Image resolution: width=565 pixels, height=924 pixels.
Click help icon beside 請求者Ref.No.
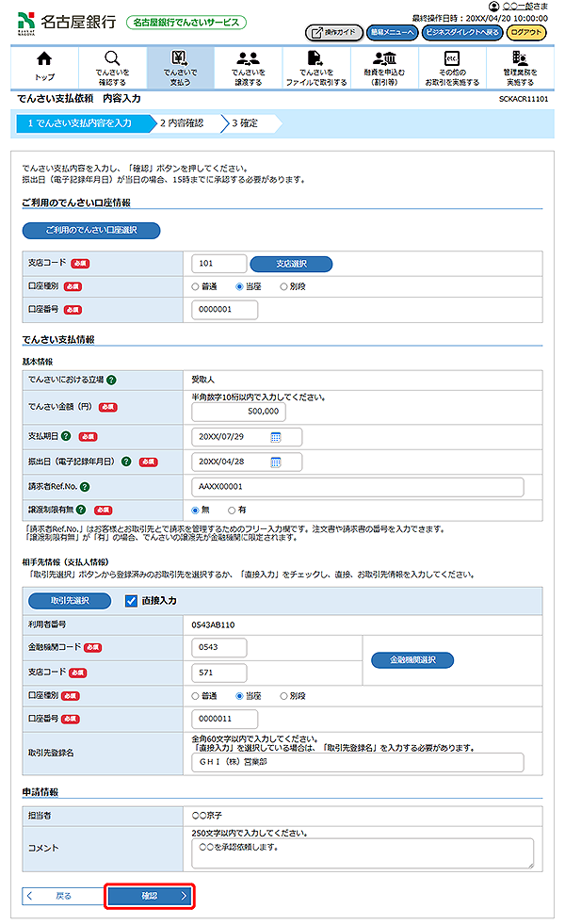click(85, 487)
